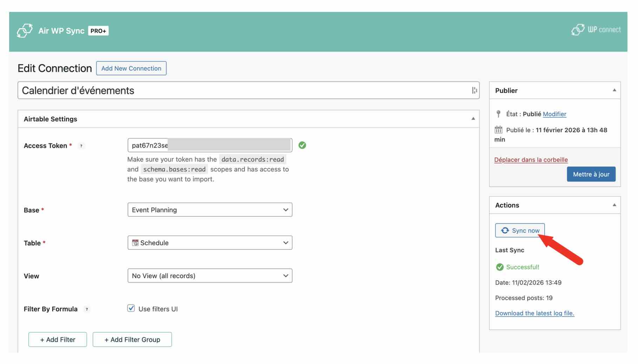This screenshot has height=364, width=638.
Task: Click the schema.bases:read scope text
Action: (x=174, y=169)
